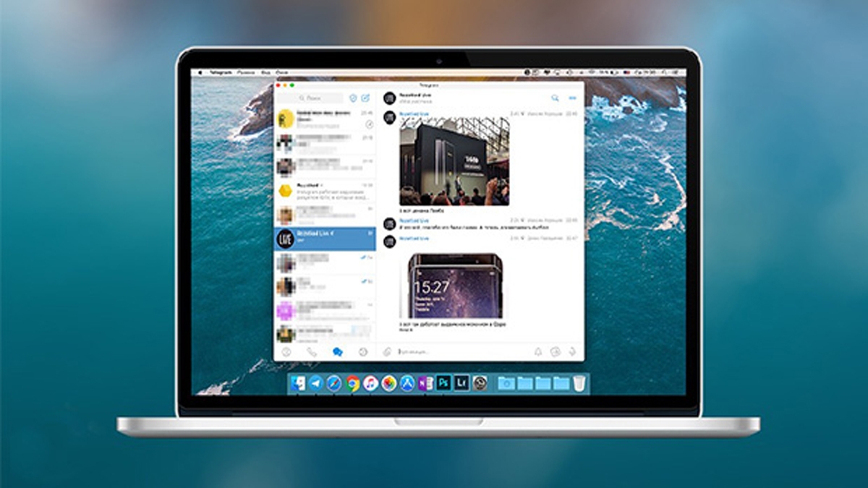The image size is (868, 488).
Task: Launch Photoshop from the Dock
Action: click(443, 383)
